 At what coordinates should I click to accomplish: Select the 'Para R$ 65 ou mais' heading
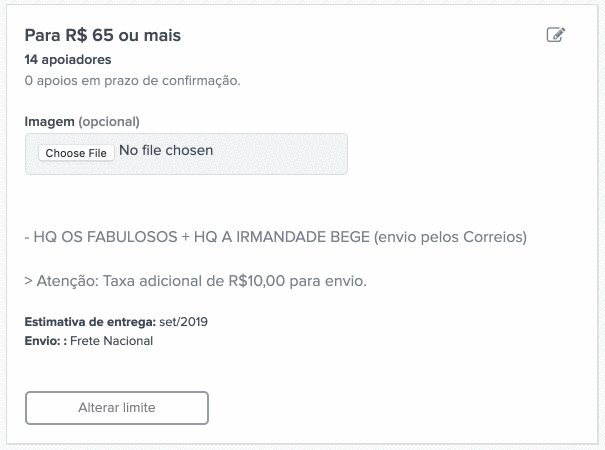point(103,36)
